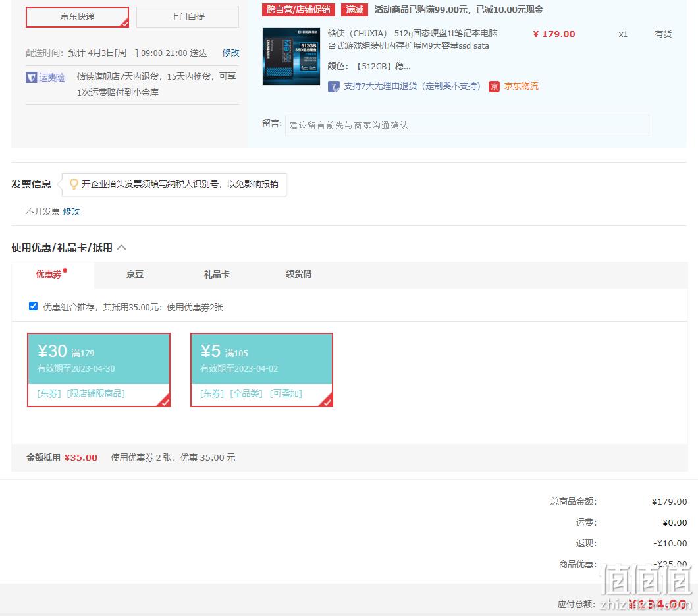Switch to the 礼品卡 tab
Image resolution: width=698 pixels, height=616 pixels.
click(217, 274)
